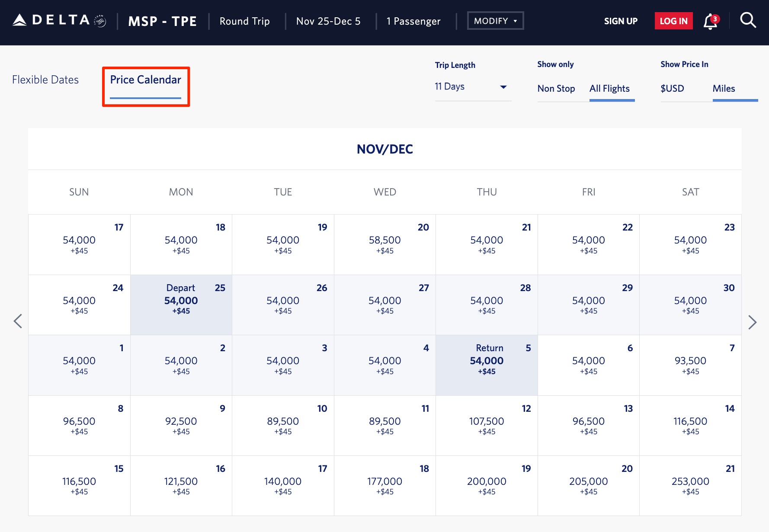The width and height of the screenshot is (769, 532).
Task: Open notifications via the bell icon
Action: coord(710,20)
